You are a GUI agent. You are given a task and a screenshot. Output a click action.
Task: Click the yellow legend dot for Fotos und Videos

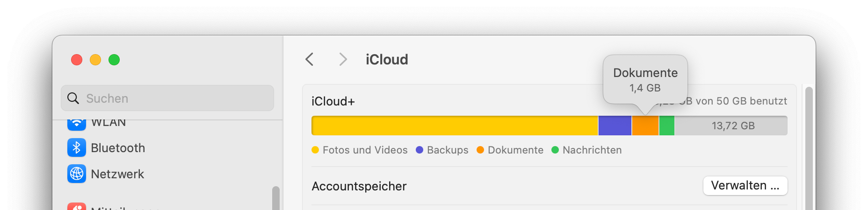(315, 150)
